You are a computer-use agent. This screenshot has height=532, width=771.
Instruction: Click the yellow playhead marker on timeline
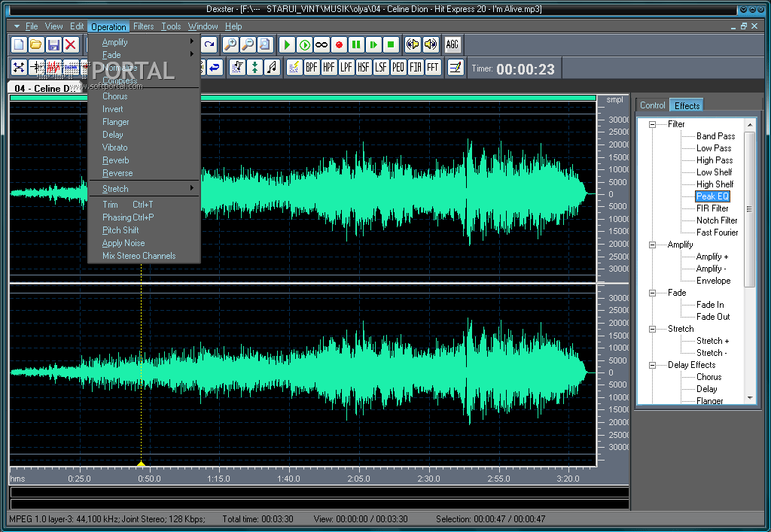point(141,464)
